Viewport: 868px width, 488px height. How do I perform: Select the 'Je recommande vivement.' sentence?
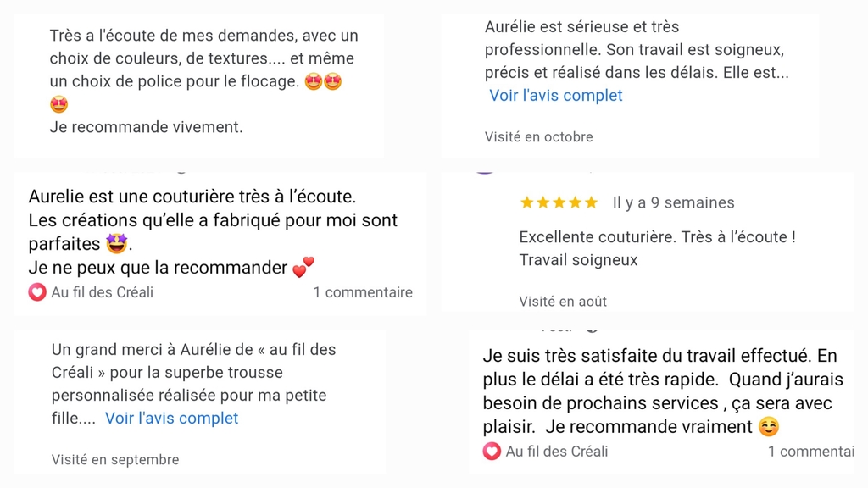(146, 127)
